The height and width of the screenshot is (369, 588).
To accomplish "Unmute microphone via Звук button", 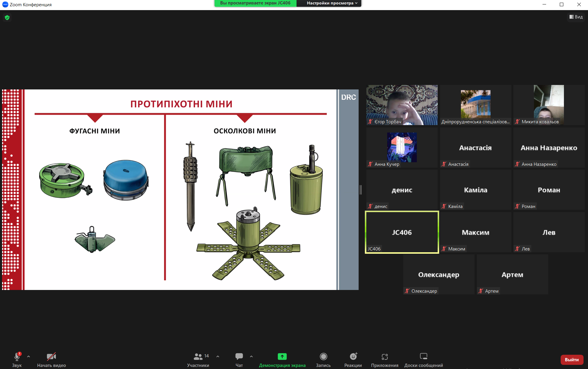I will click(x=17, y=356).
